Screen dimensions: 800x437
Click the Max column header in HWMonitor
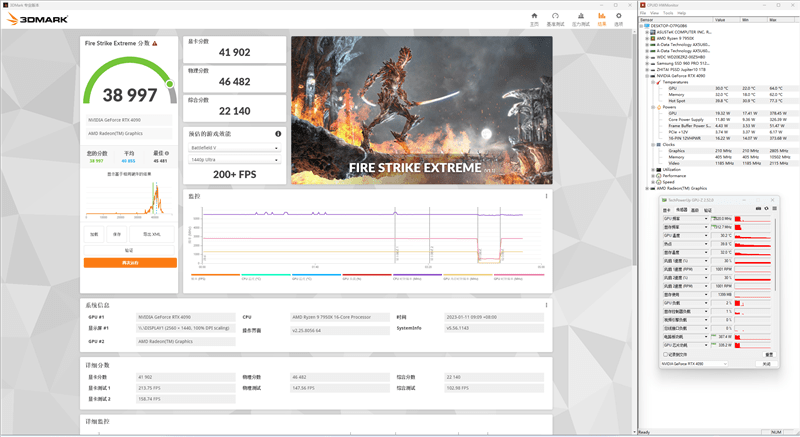pyautogui.click(x=782, y=19)
